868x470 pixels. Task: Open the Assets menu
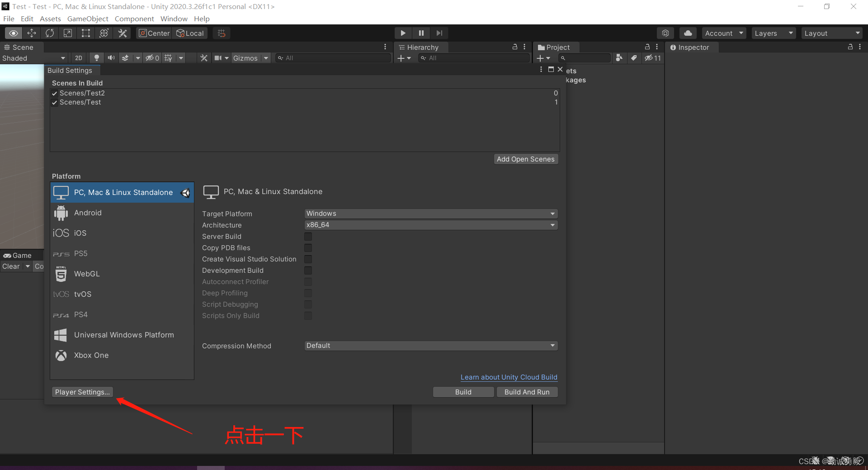(50, 19)
